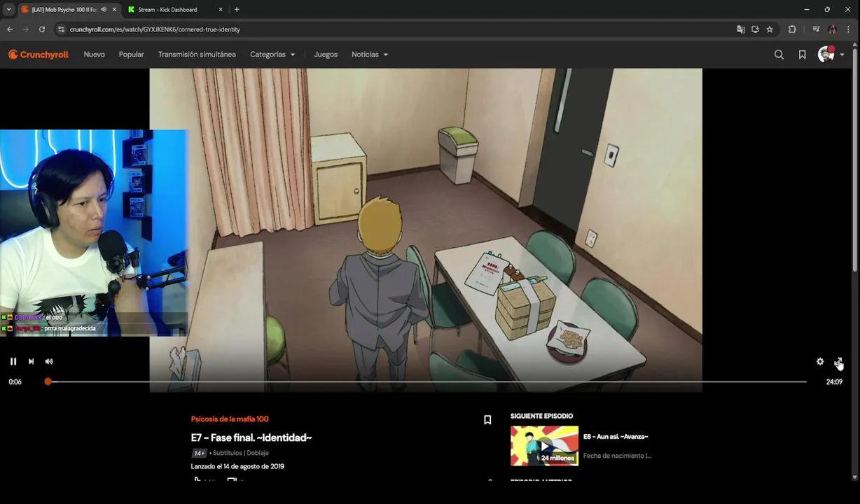View site information icon in address bar
The height and width of the screenshot is (504, 860).
pyautogui.click(x=61, y=29)
